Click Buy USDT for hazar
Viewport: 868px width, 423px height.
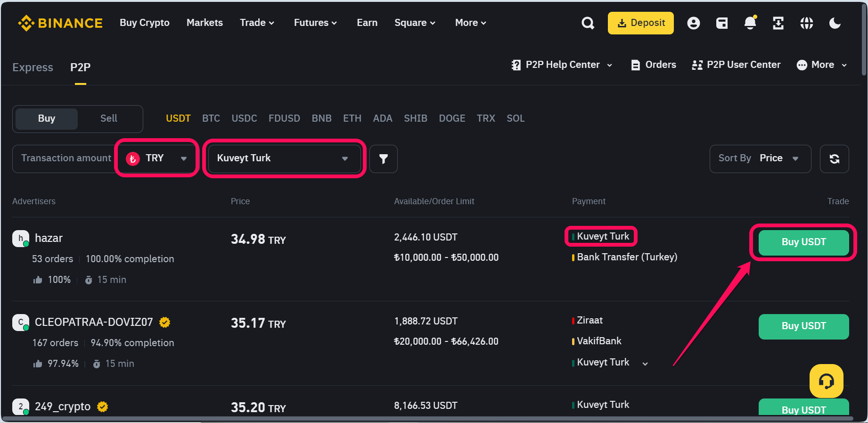803,242
